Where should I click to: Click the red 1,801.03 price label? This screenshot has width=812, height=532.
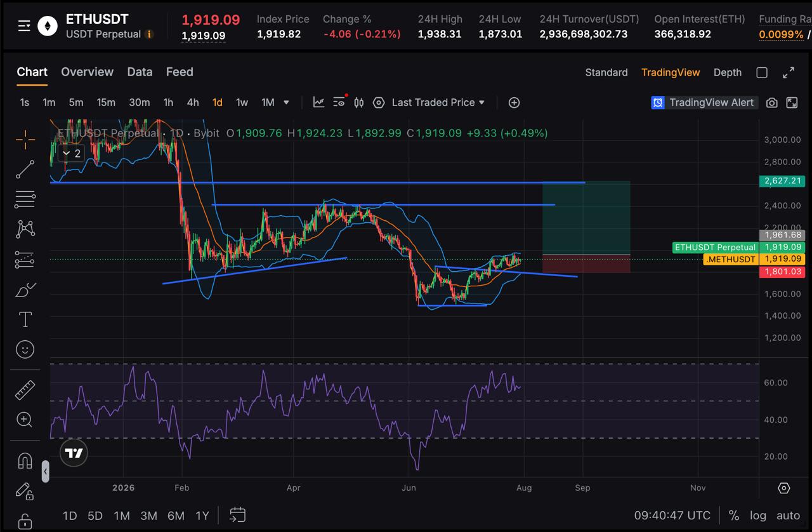pyautogui.click(x=782, y=272)
